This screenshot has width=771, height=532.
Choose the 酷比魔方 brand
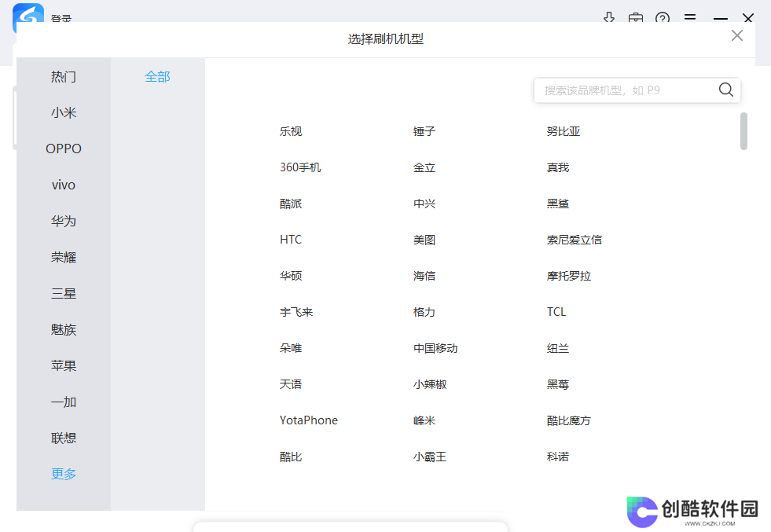[x=569, y=420]
